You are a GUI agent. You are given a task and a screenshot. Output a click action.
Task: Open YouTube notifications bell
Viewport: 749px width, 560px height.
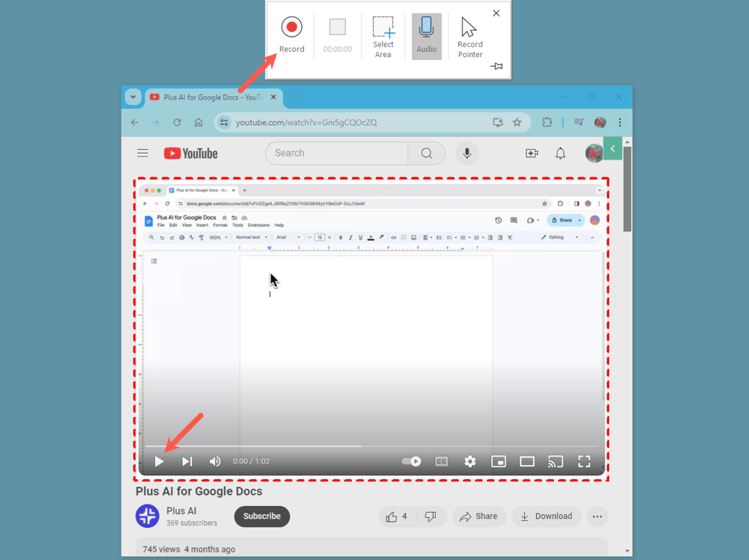pyautogui.click(x=560, y=153)
